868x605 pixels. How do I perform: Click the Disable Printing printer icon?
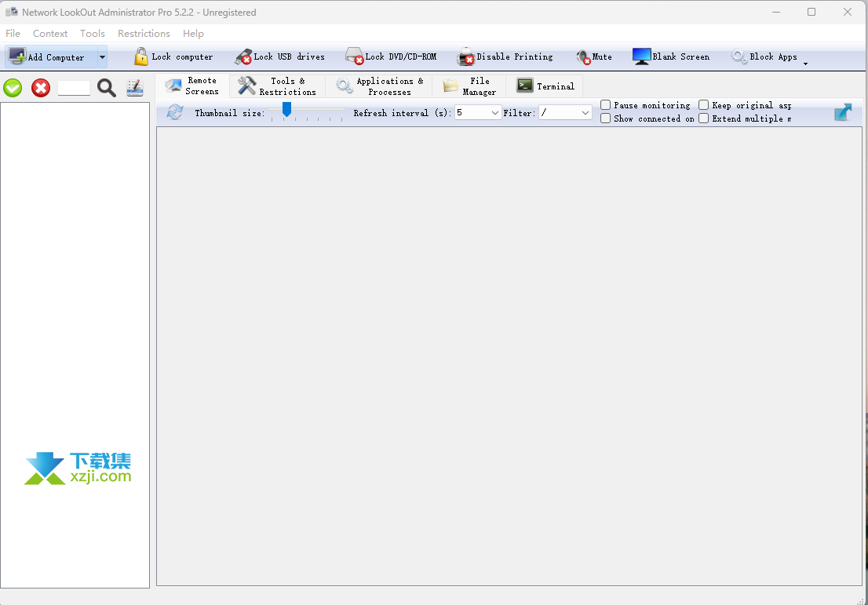click(x=466, y=56)
